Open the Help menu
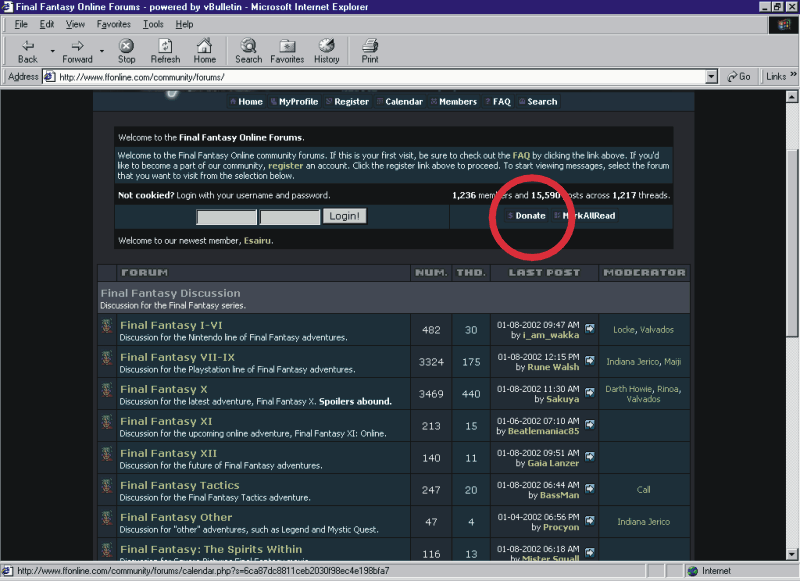800x581 pixels. 184,24
